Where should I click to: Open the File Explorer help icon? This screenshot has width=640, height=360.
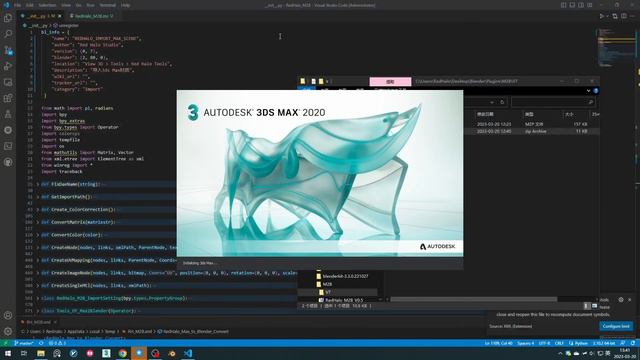point(596,91)
